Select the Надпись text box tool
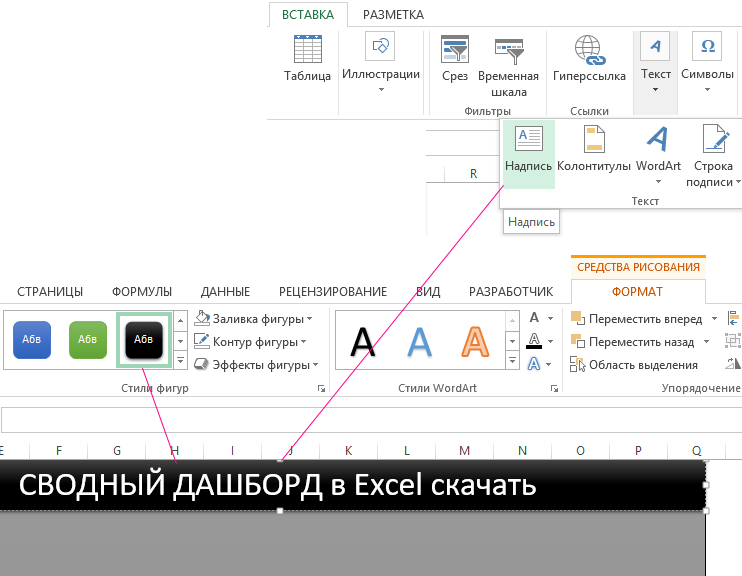 528,140
